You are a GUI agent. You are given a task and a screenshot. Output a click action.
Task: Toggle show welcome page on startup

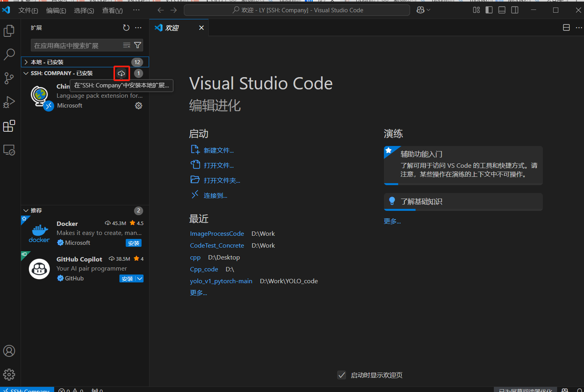(342, 375)
